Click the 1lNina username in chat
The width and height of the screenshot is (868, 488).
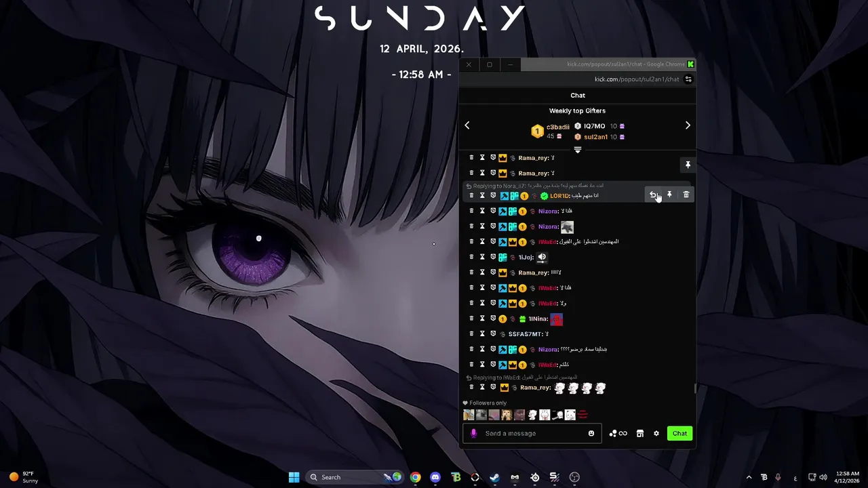click(x=538, y=319)
